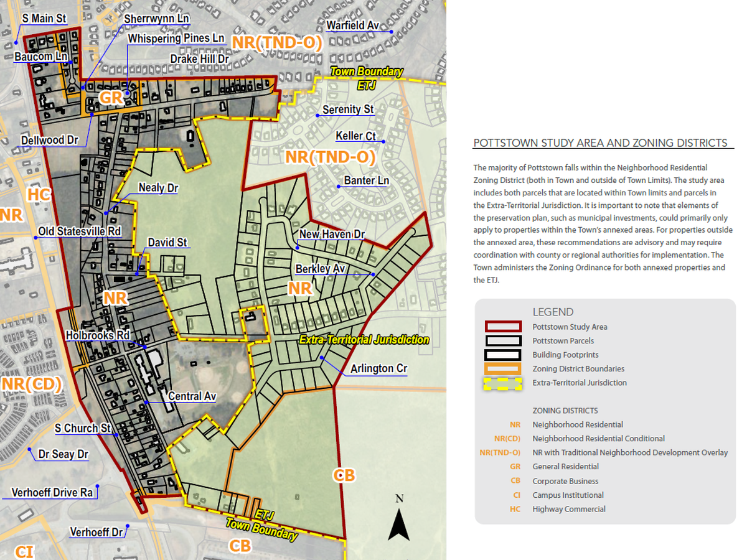Click the LEGEND heading
747x560 pixels.
click(x=553, y=312)
